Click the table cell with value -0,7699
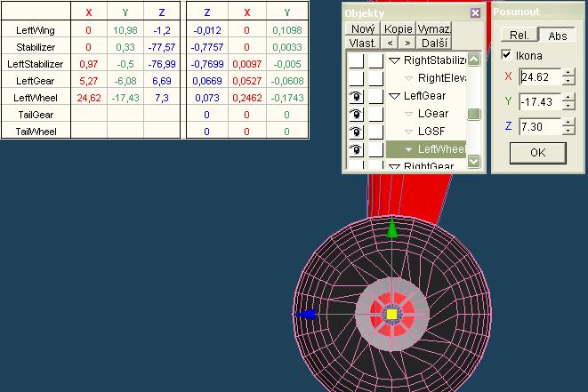Screen dimensions: 588x392 point(207,64)
